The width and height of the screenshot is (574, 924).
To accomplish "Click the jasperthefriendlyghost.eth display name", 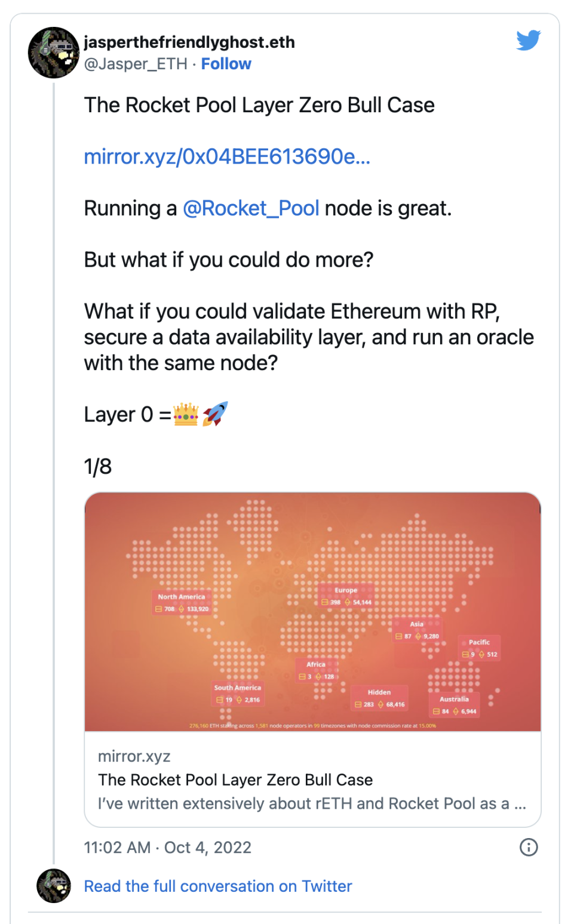I will pos(189,42).
